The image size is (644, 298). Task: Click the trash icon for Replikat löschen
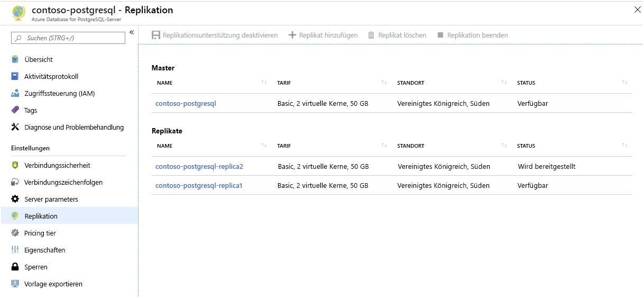point(371,35)
